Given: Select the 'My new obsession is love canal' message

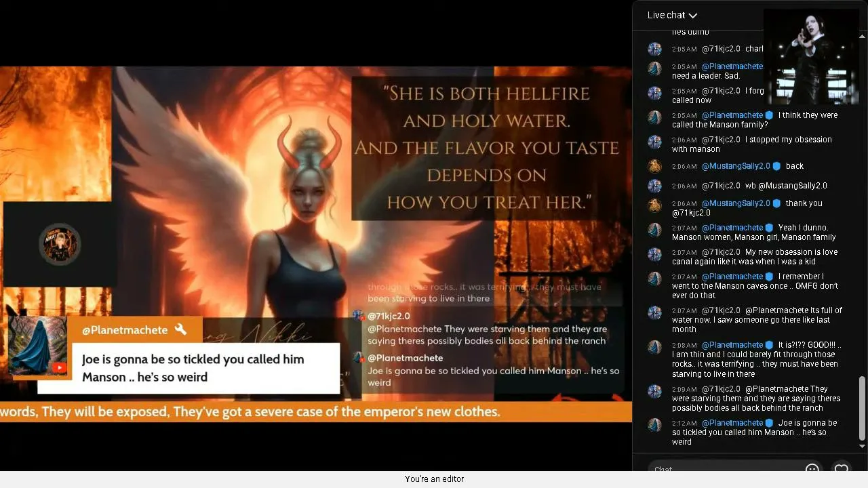Looking at the screenshot, I should pos(755,257).
